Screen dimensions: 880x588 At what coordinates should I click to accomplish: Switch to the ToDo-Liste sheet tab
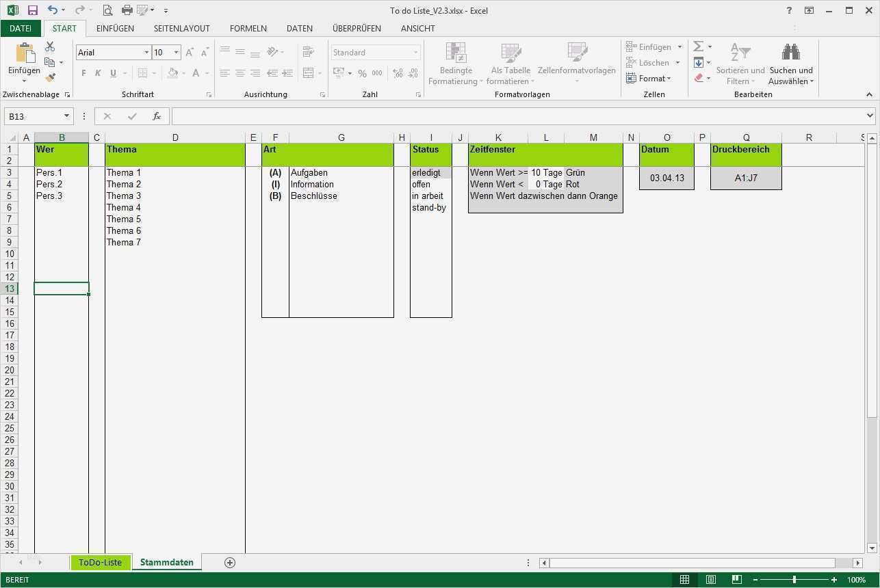[x=100, y=562]
